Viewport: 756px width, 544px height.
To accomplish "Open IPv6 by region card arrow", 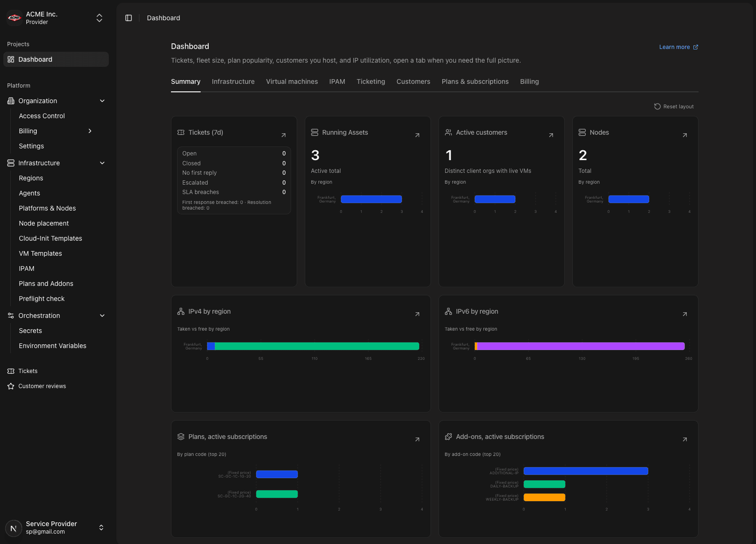I will point(685,314).
